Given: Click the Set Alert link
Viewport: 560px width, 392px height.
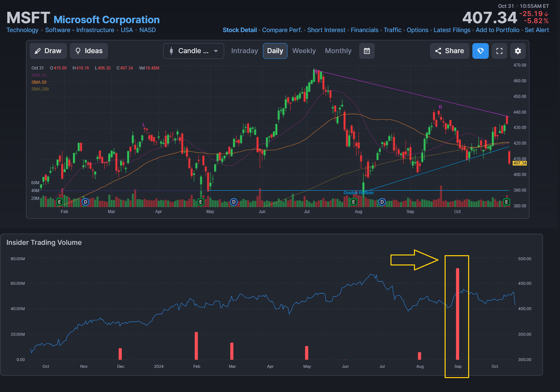Looking at the screenshot, I should tap(537, 30).
